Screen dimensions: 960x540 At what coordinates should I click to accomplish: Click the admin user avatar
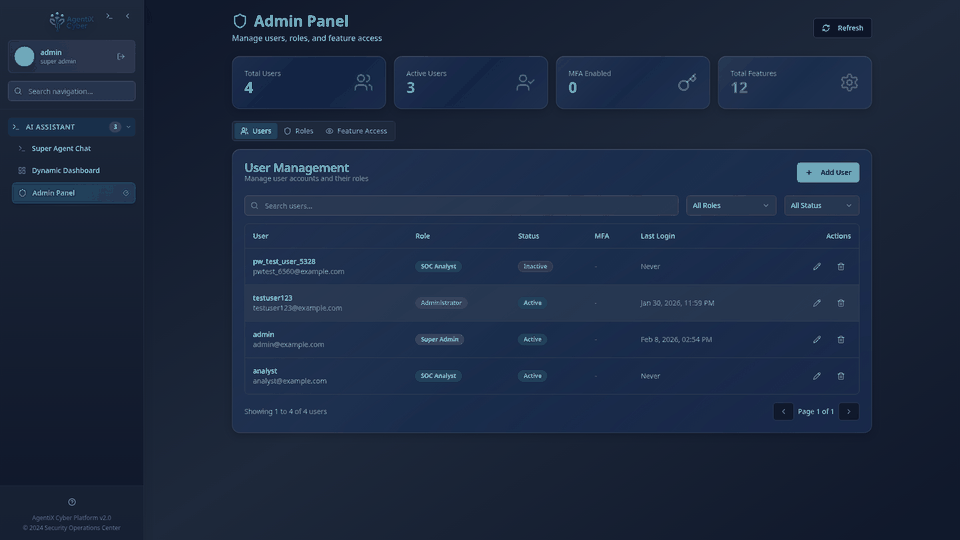(24, 56)
